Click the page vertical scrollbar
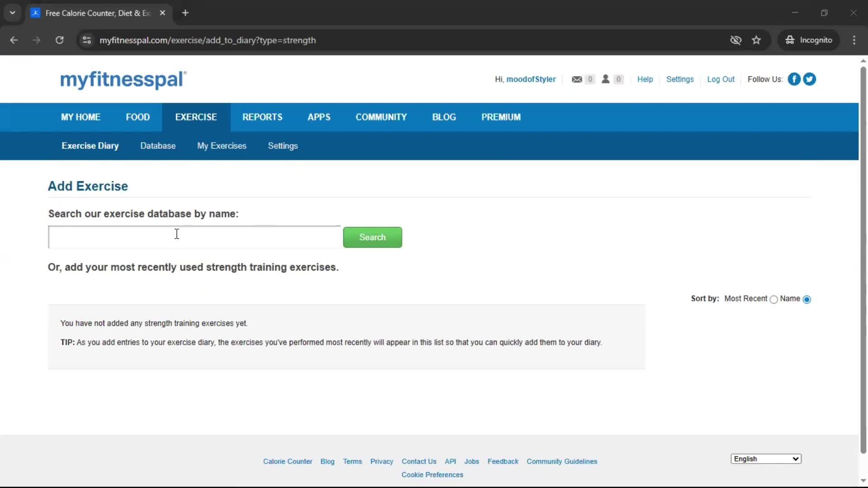The width and height of the screenshot is (868, 488). coord(863,260)
